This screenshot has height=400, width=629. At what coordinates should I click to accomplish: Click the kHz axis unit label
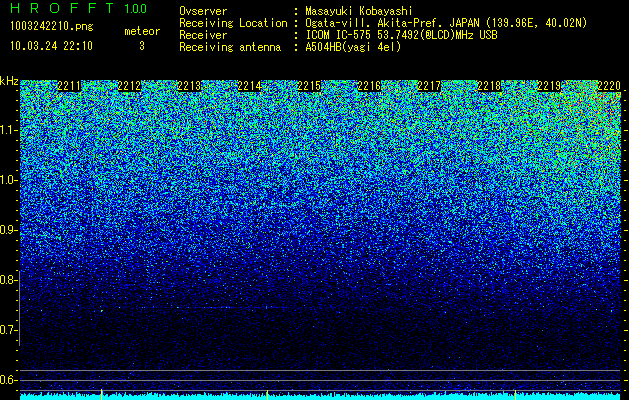(x=9, y=81)
